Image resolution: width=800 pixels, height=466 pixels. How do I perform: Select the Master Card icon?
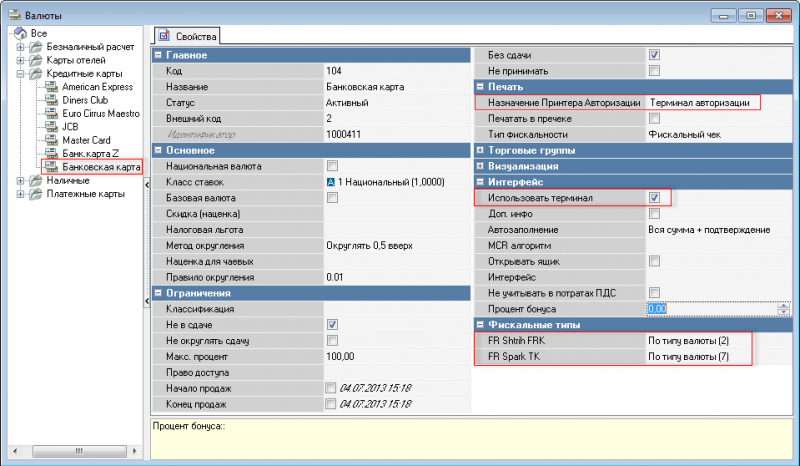click(x=50, y=140)
